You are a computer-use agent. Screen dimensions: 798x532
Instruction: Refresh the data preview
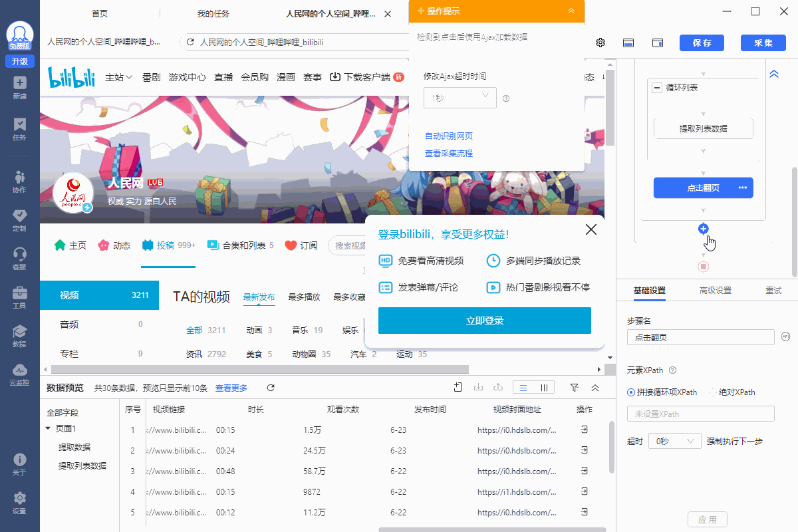pyautogui.click(x=271, y=388)
